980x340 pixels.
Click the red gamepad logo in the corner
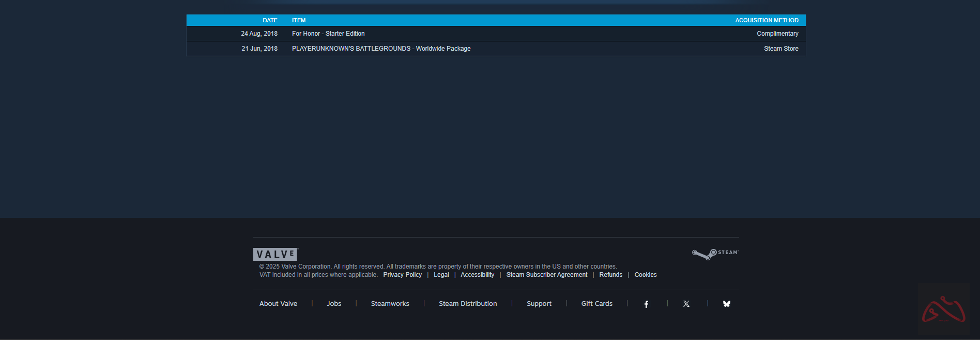click(x=944, y=310)
